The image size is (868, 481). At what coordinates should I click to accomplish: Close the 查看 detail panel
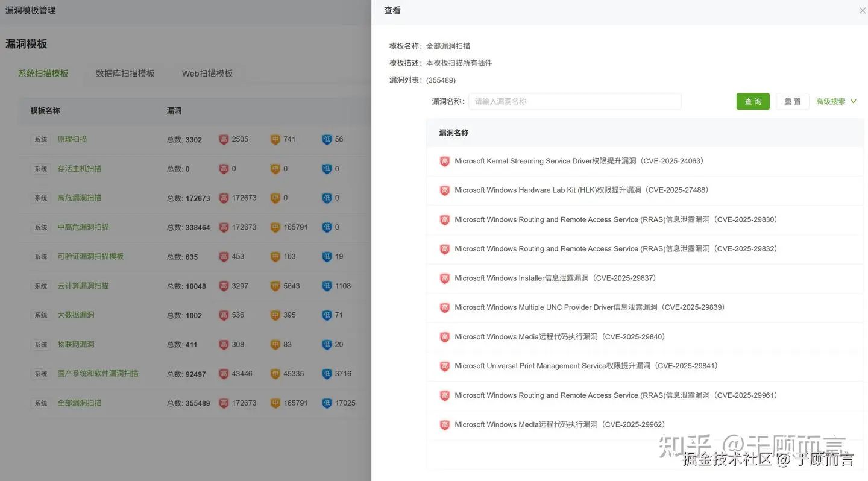click(x=862, y=11)
